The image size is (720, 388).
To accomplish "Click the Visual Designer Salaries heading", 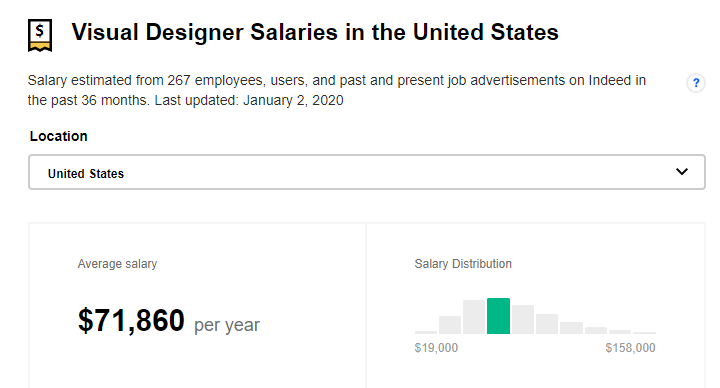I will pyautogui.click(x=315, y=33).
